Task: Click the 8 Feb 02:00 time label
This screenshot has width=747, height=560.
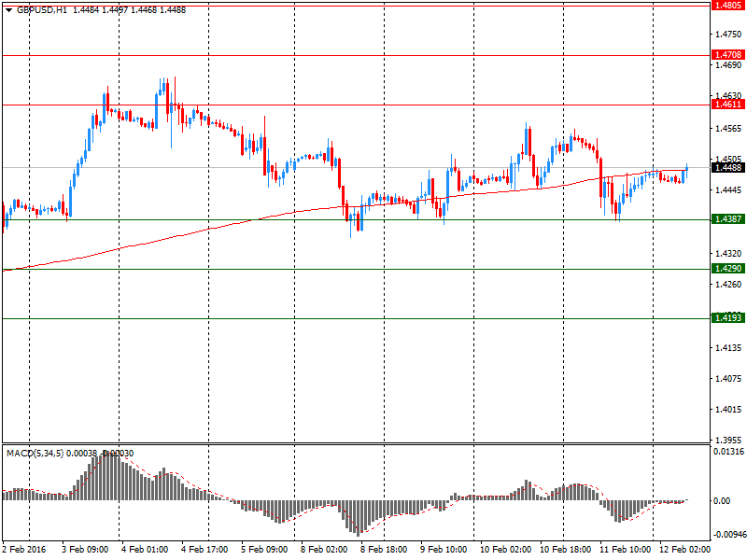Action: coord(324,550)
